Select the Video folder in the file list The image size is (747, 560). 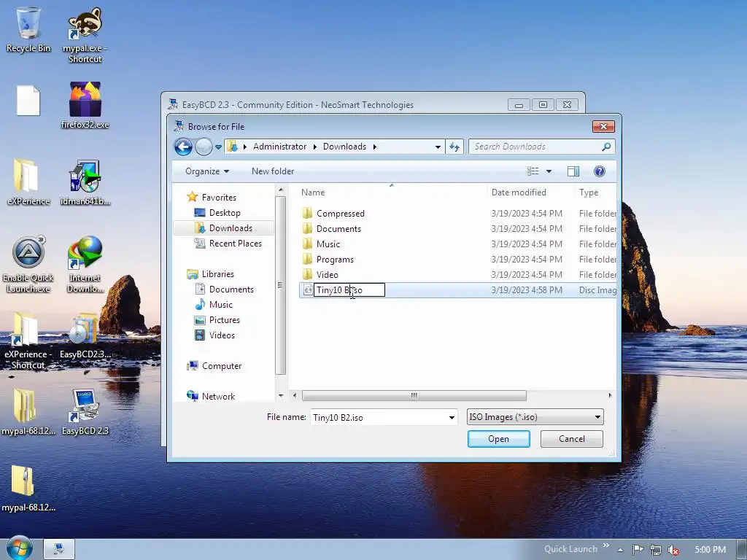tap(327, 275)
